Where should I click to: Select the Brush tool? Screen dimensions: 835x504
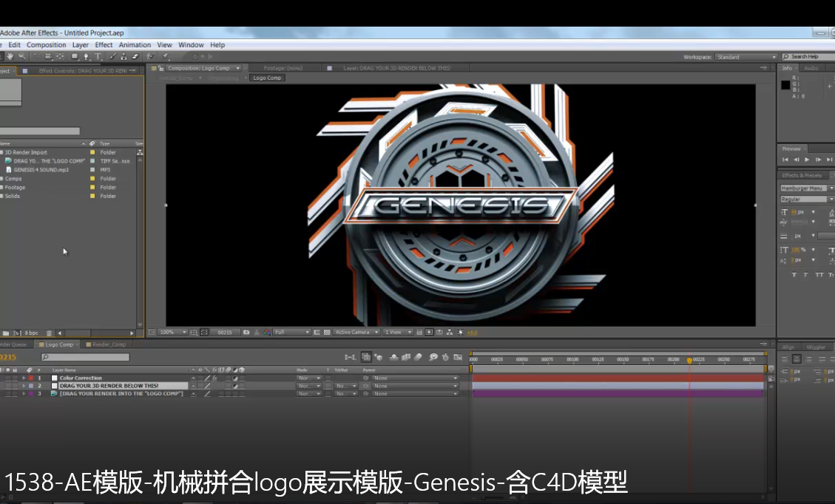(112, 57)
